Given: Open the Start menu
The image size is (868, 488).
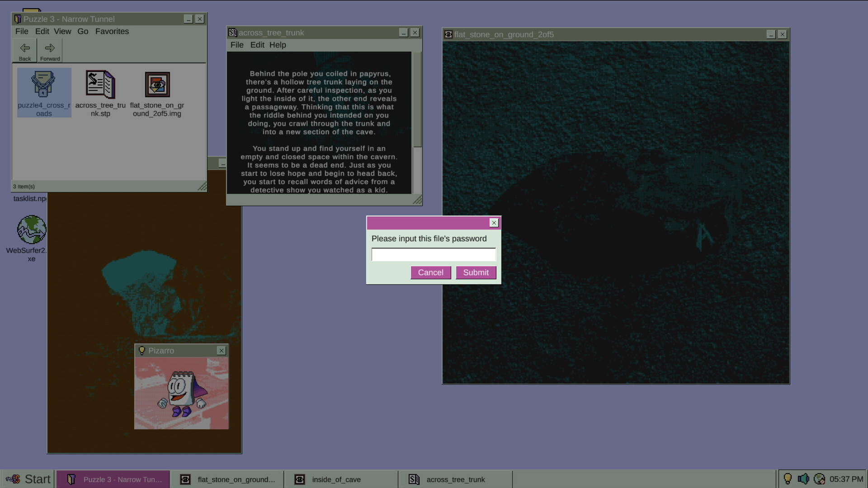Looking at the screenshot, I should click(27, 479).
